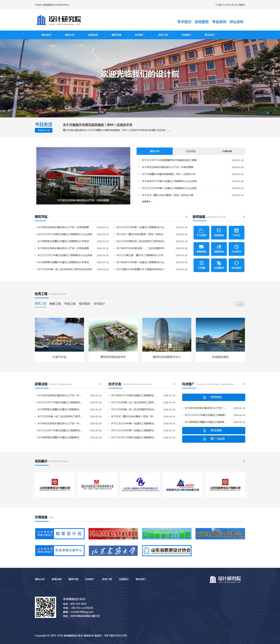Open the 地图查询 map lookup tile
Image resolution: width=280 pixels, height=644 pixels.
219,249
